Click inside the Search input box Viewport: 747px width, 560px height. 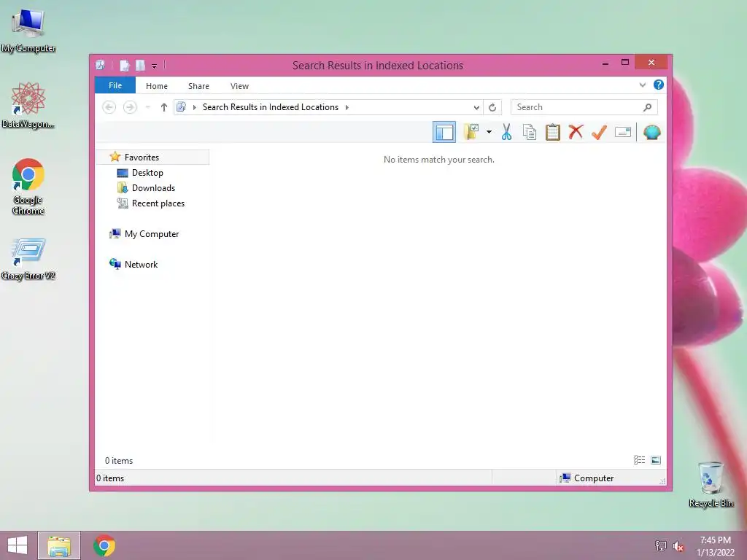[x=576, y=107]
